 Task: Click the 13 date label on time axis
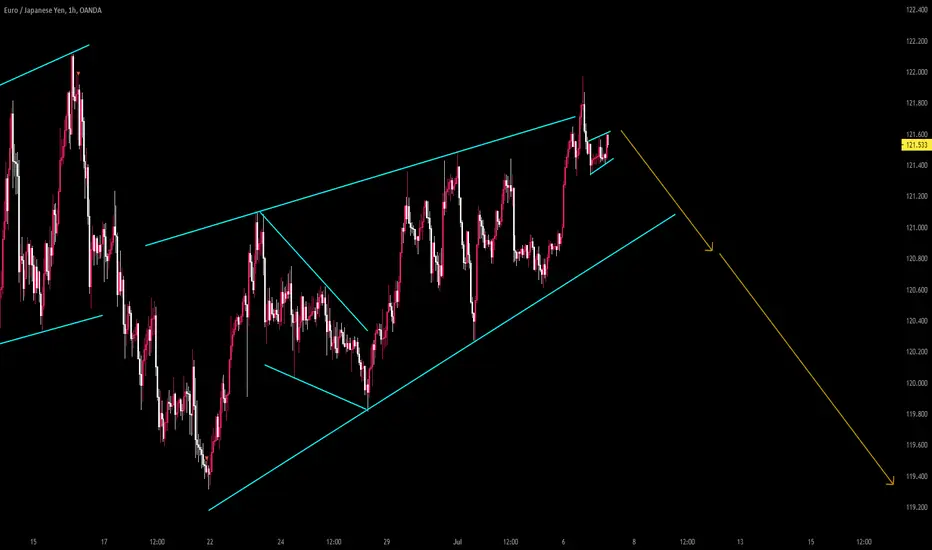[x=740, y=542]
